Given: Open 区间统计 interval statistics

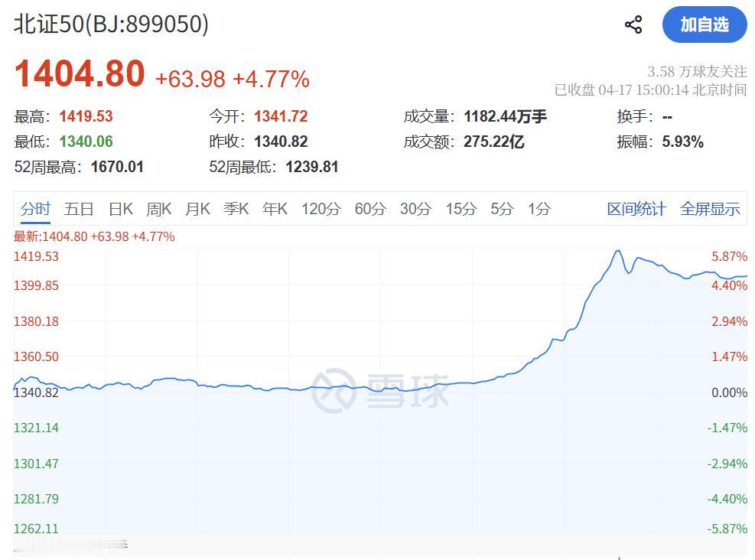Looking at the screenshot, I should coord(636,208).
